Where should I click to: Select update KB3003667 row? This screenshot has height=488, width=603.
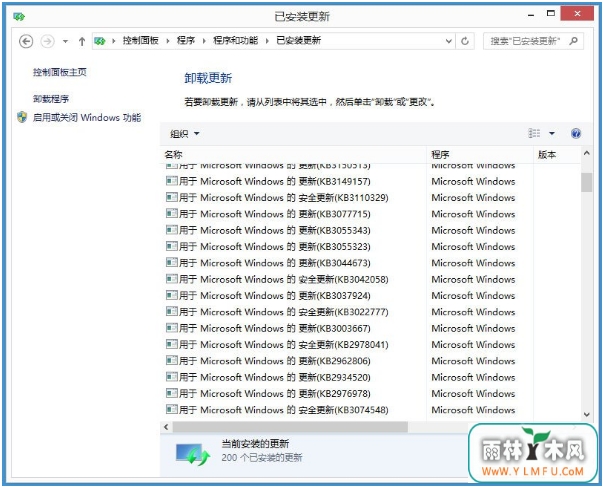370,328
